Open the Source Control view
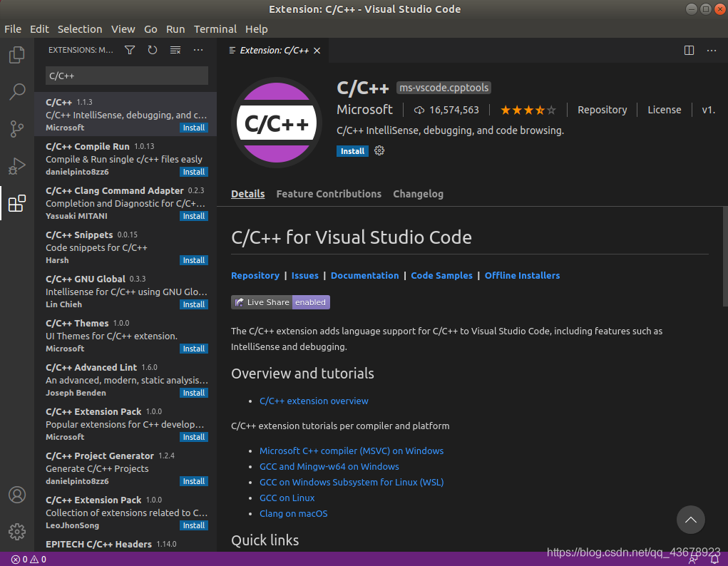Viewport: 728px width, 566px height. point(16,128)
